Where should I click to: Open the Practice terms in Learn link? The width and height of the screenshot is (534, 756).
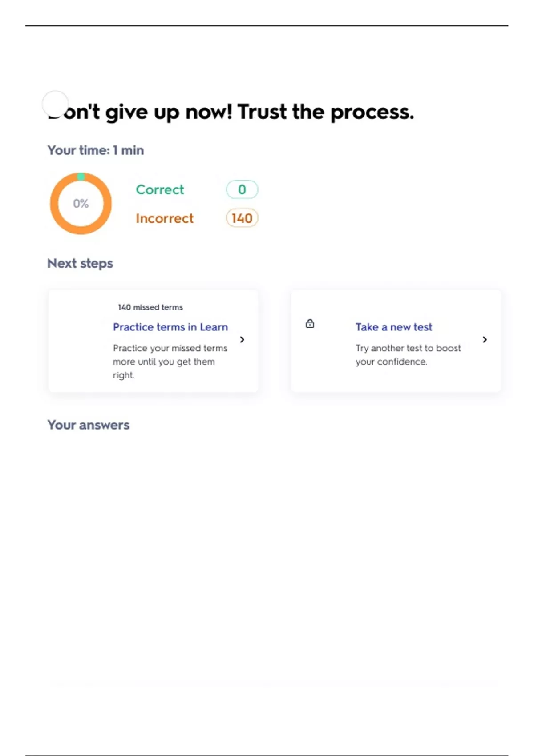coord(170,327)
